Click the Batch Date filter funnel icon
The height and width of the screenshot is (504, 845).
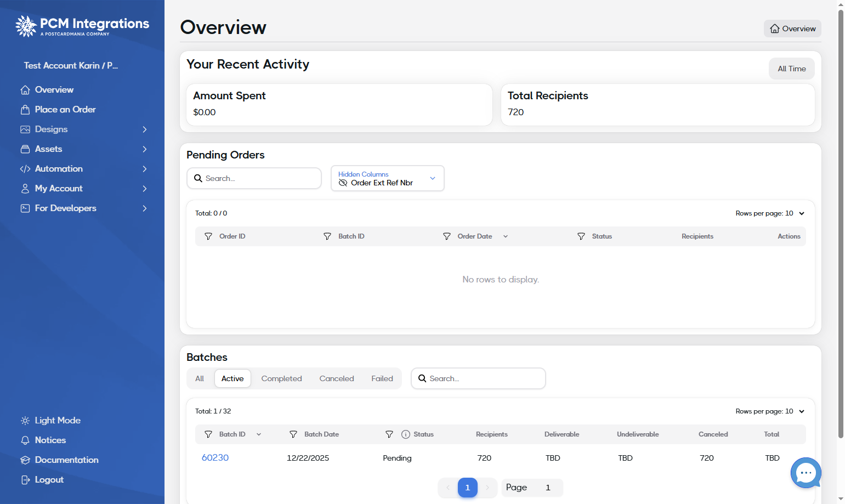tap(293, 434)
